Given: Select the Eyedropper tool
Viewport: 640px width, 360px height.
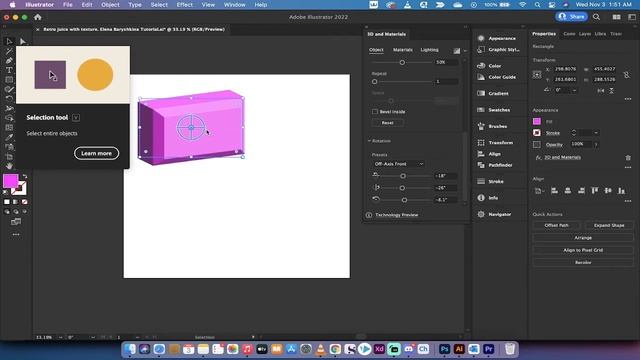Looking at the screenshot, I should [x=9, y=138].
